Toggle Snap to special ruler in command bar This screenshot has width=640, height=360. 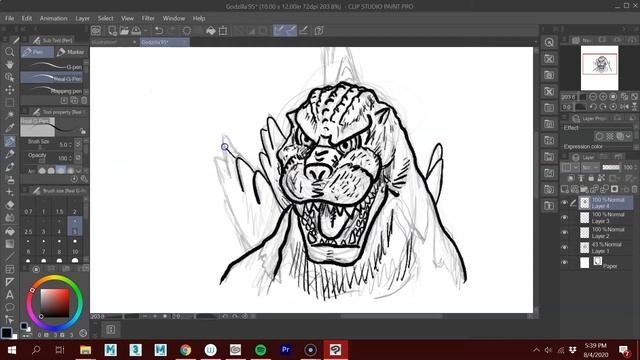tap(291, 31)
